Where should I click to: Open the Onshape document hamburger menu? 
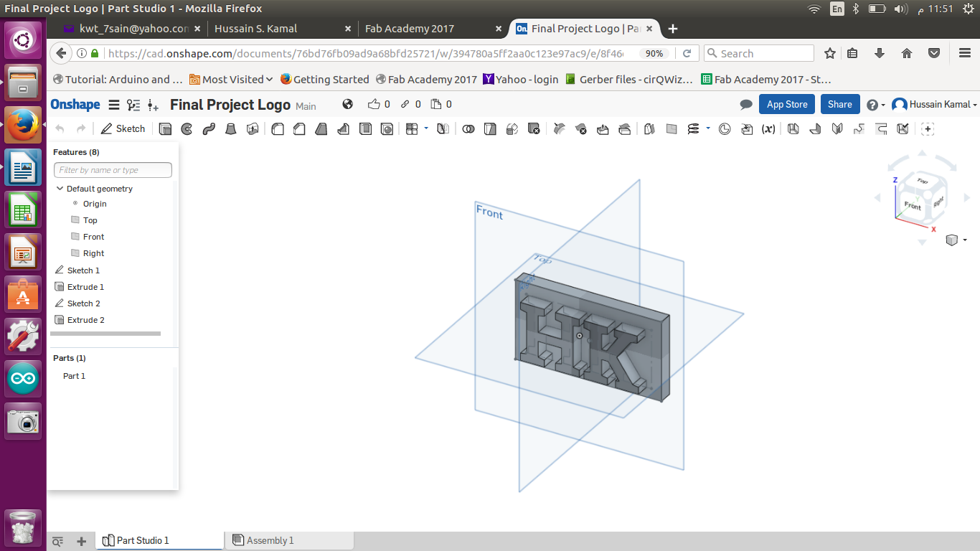(113, 105)
